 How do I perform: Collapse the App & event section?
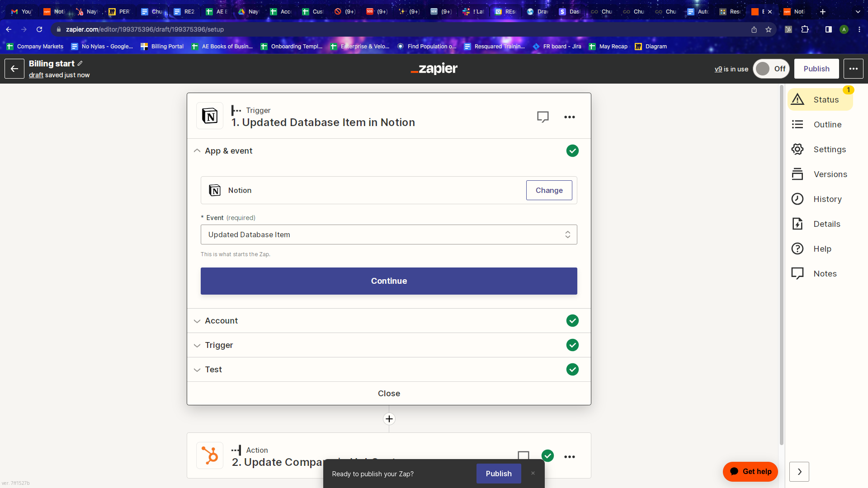(388, 151)
